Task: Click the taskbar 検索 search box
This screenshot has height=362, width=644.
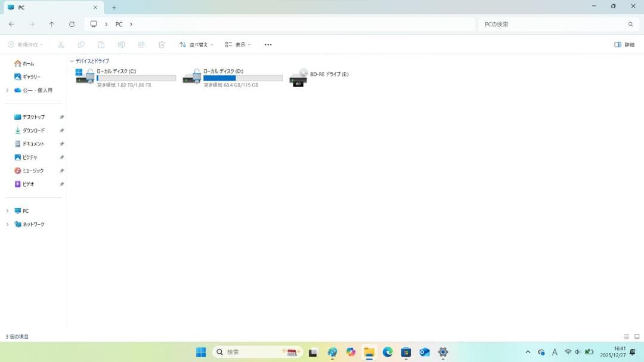Action: (x=258, y=352)
